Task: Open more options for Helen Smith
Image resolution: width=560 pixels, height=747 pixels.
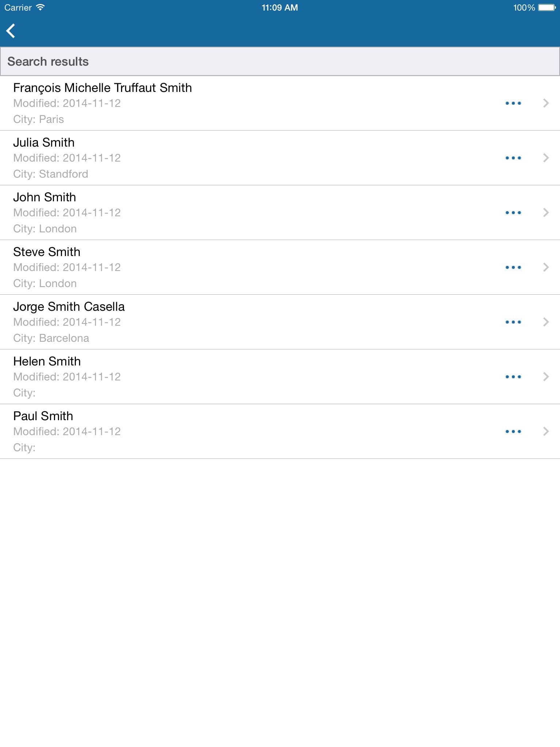Action: [x=513, y=377]
